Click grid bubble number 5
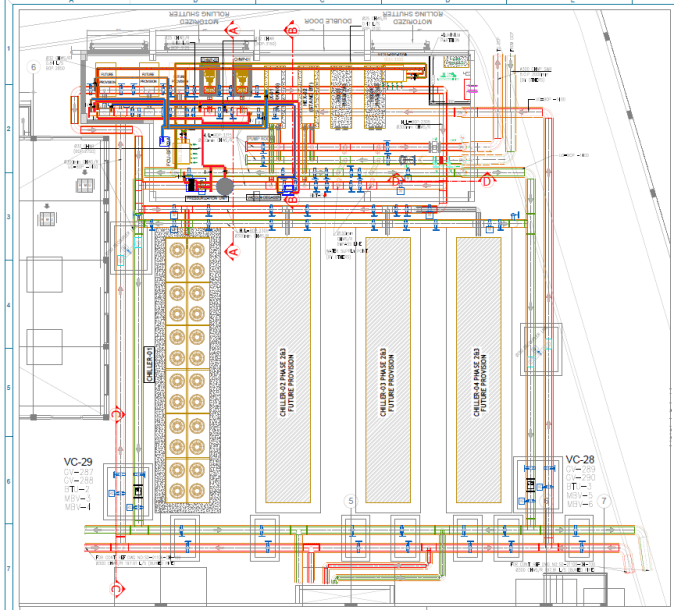Viewport: 674px width, 610px height. click(x=350, y=500)
